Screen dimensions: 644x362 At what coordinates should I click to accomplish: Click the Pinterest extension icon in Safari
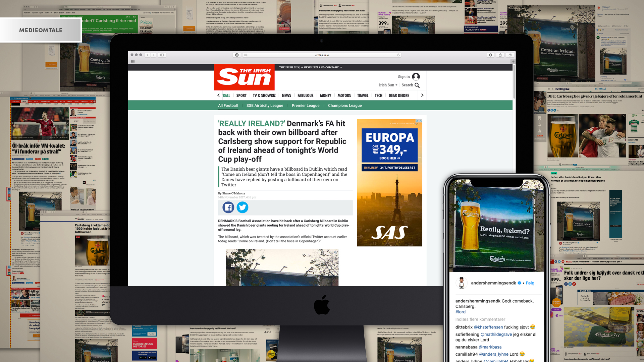tap(237, 55)
